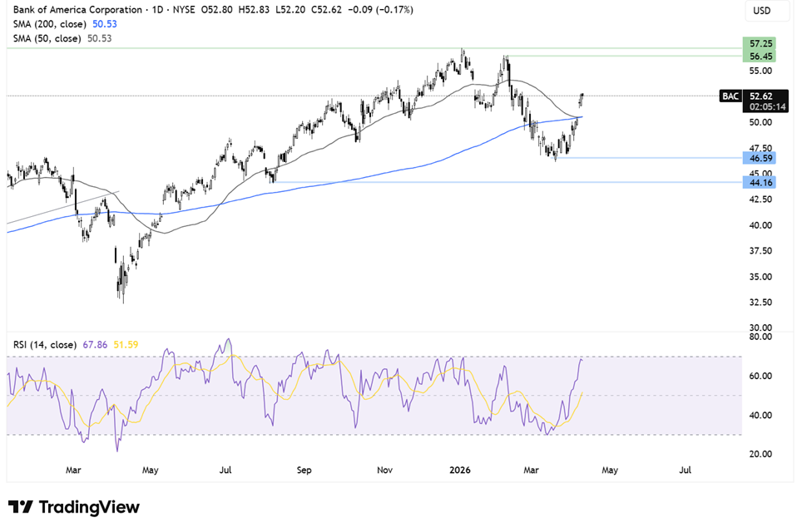Image resolution: width=802 pixels, height=532 pixels.
Task: Click the green 57.25 price label
Action: tap(758, 42)
